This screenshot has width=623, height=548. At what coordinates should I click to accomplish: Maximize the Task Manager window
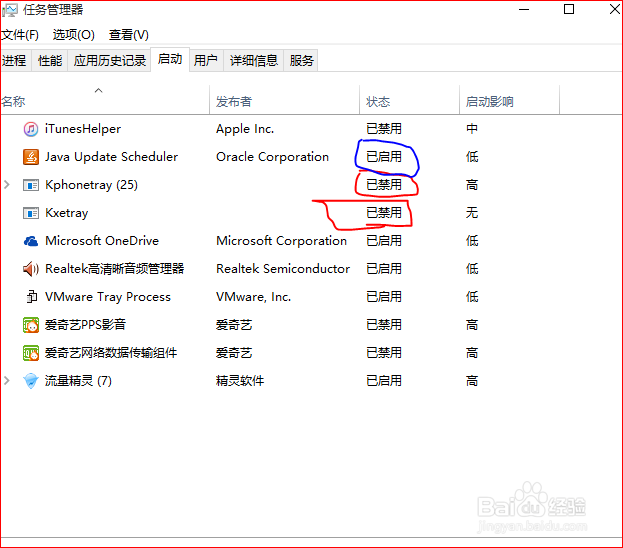(x=569, y=9)
